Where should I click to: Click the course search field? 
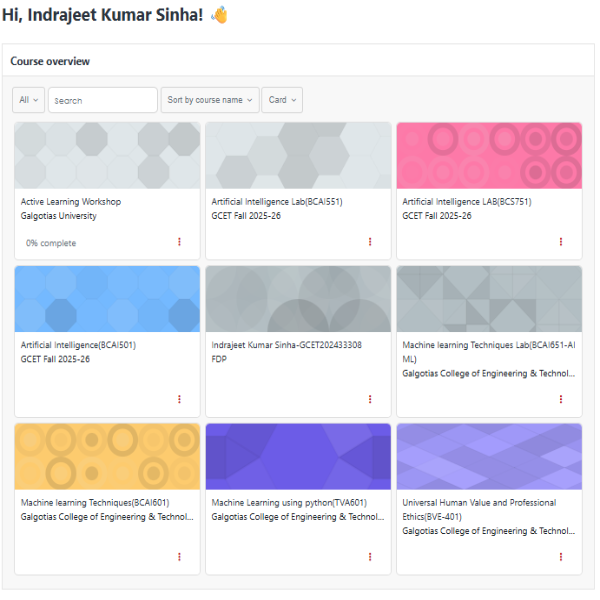point(103,100)
